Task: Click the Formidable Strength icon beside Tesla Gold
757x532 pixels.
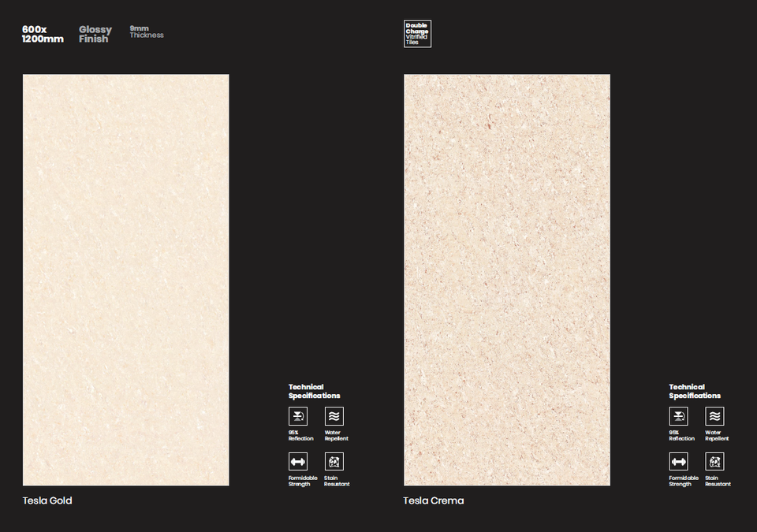Action: pyautogui.click(x=298, y=462)
